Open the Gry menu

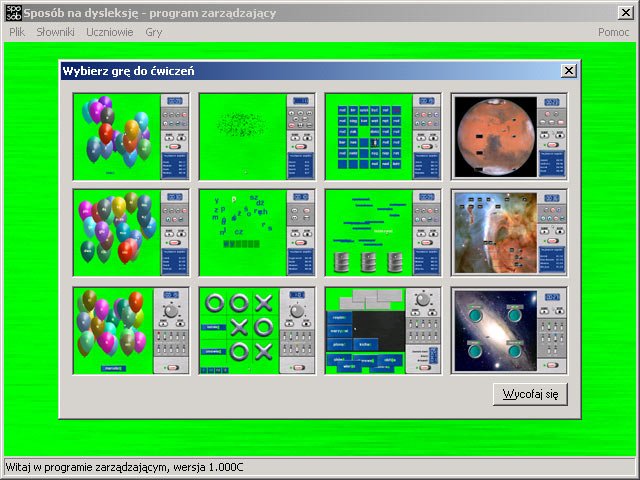[153, 32]
